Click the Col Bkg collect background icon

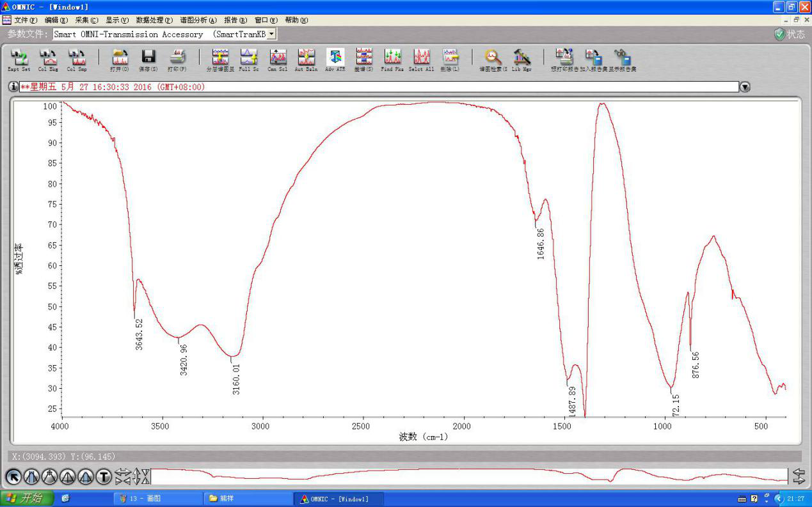point(48,59)
